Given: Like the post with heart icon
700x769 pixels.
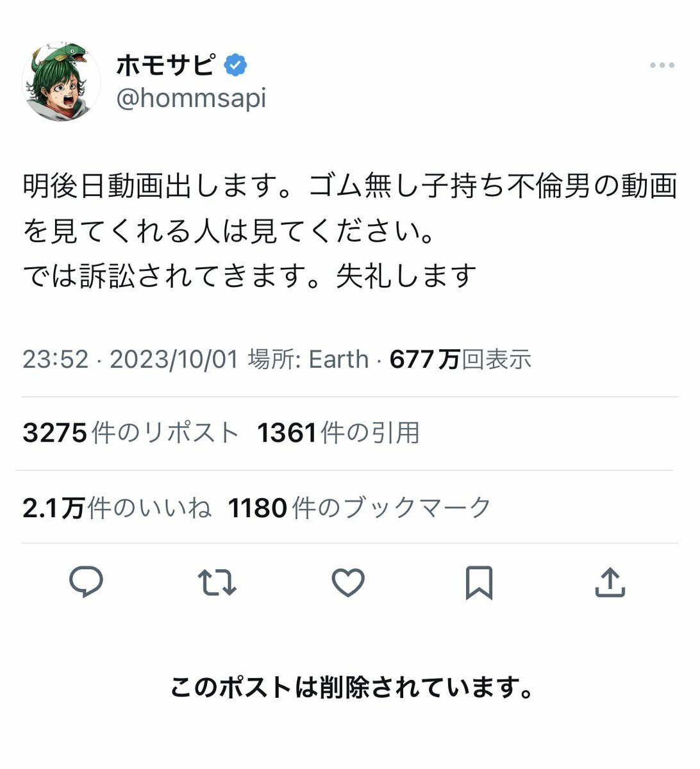Looking at the screenshot, I should click(348, 583).
